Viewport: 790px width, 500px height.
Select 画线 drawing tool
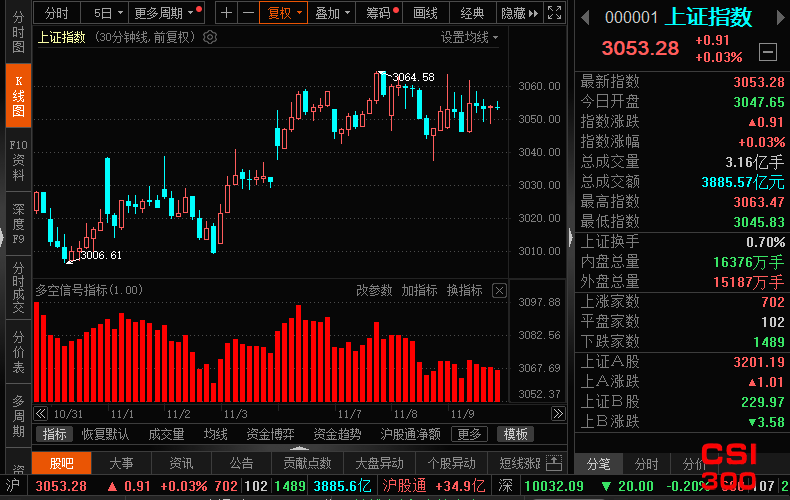click(425, 13)
